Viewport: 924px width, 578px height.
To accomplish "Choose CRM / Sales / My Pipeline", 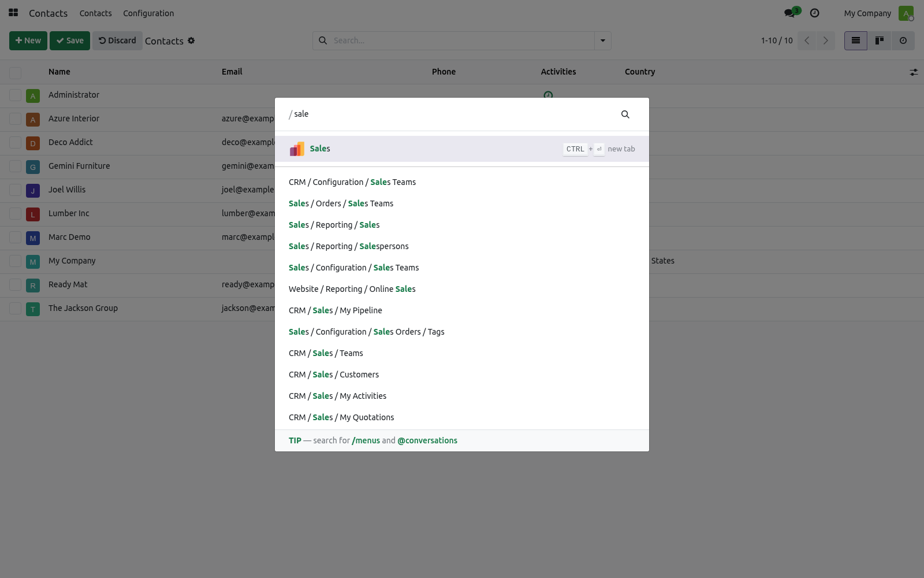I will (x=462, y=310).
